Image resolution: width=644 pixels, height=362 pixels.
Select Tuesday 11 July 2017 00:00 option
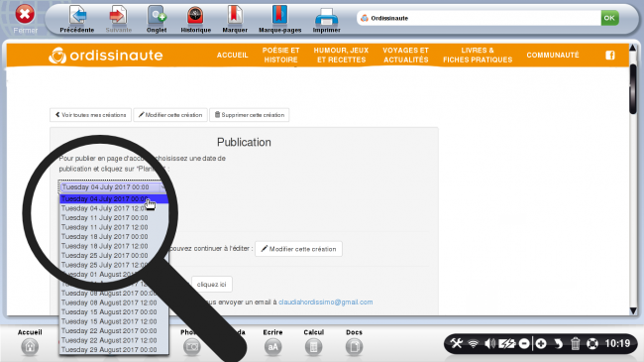coord(114,218)
